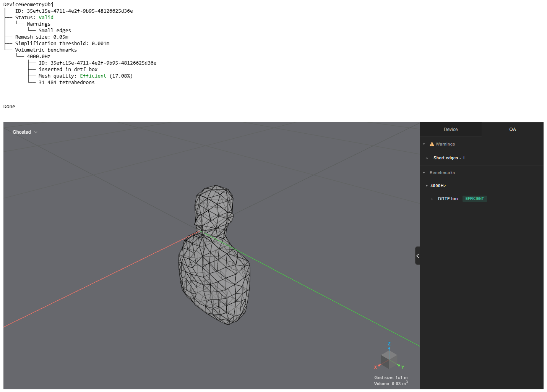Switch to the QA tab
The height and width of the screenshot is (392, 547).
click(513, 130)
